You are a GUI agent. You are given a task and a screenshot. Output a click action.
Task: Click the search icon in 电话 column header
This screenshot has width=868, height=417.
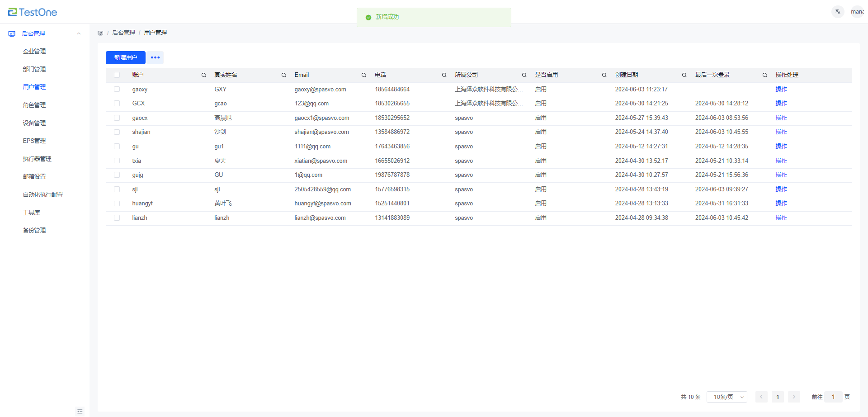[444, 75]
